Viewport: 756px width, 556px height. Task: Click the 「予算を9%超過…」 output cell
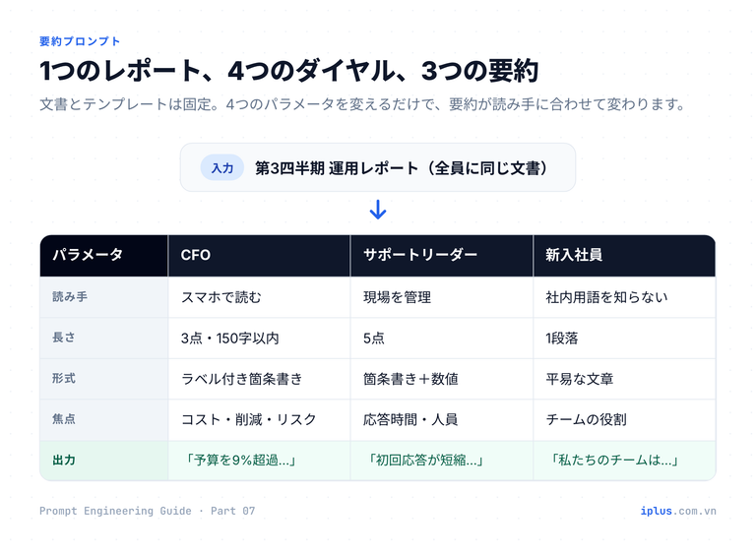coord(259,461)
